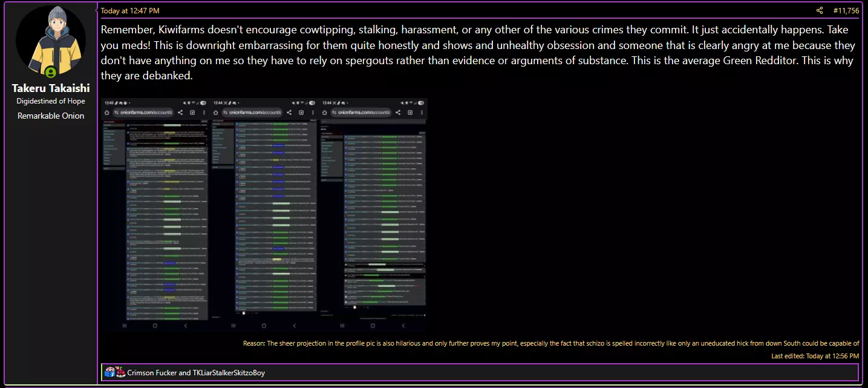The image size is (868, 388).
Task: Click the share icon beside post number
Action: coord(820,10)
